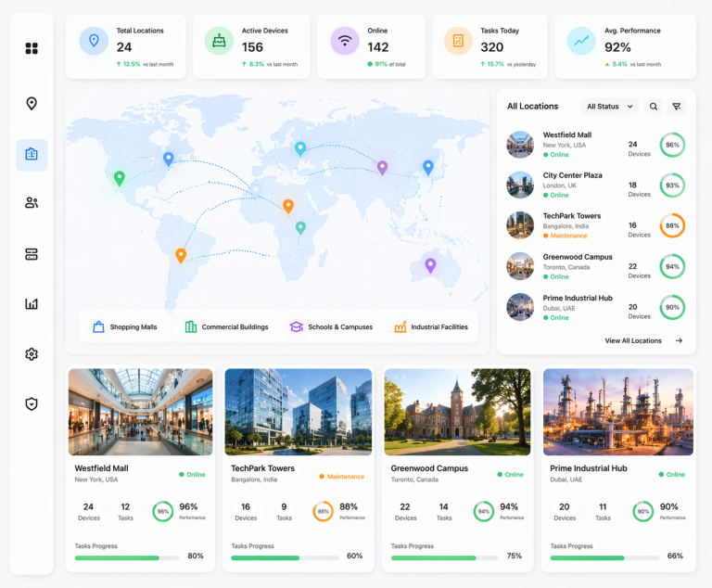The height and width of the screenshot is (588, 712).
Task: Select the devices server sidebar icon
Action: point(32,254)
